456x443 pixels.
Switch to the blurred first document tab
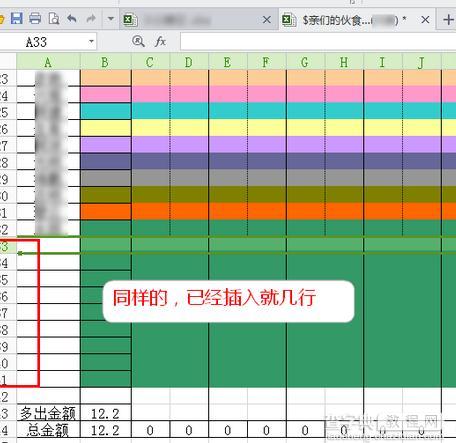point(198,20)
